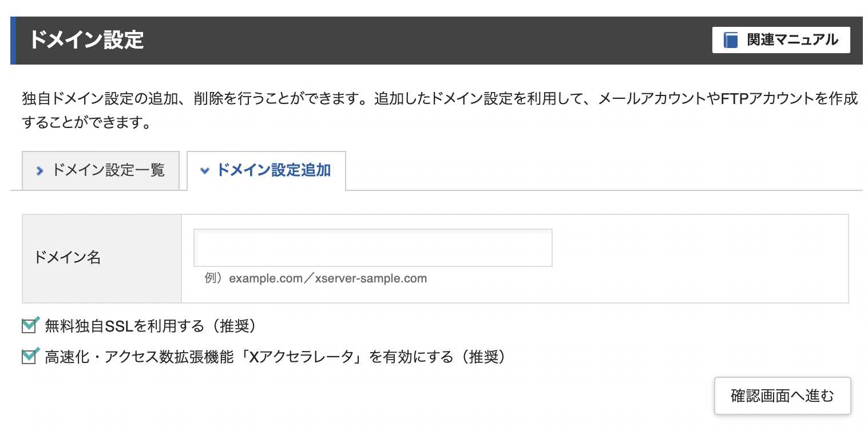Click the arrow marker inside the inactive tab
The image size is (868, 435).
pos(39,170)
